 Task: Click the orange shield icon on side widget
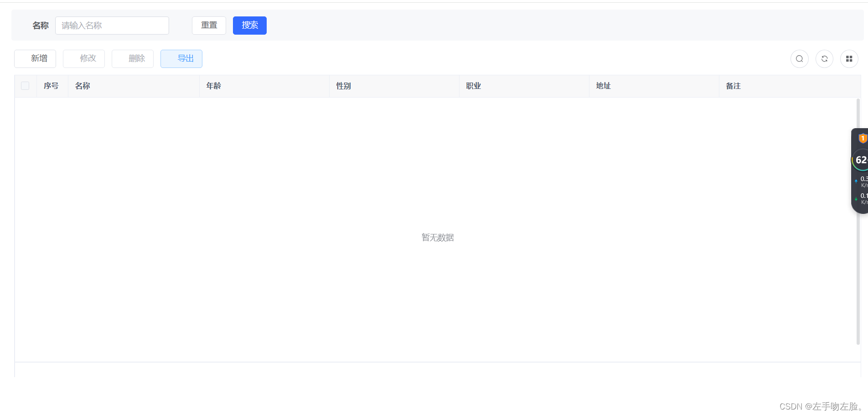pyautogui.click(x=863, y=138)
